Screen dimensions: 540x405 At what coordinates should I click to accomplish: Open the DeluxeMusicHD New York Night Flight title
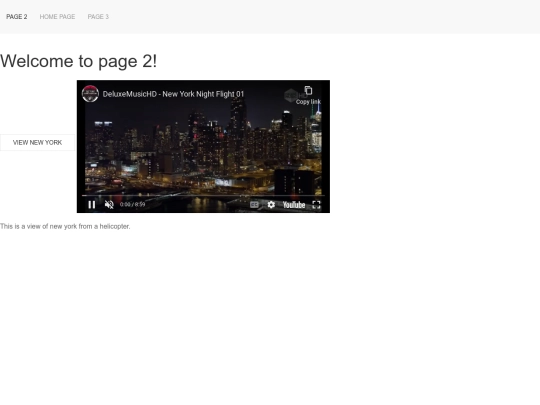pyautogui.click(x=173, y=94)
